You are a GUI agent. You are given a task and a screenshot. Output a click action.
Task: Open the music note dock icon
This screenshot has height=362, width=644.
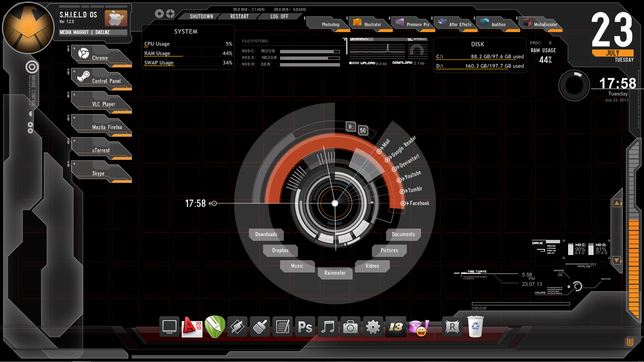point(328,327)
